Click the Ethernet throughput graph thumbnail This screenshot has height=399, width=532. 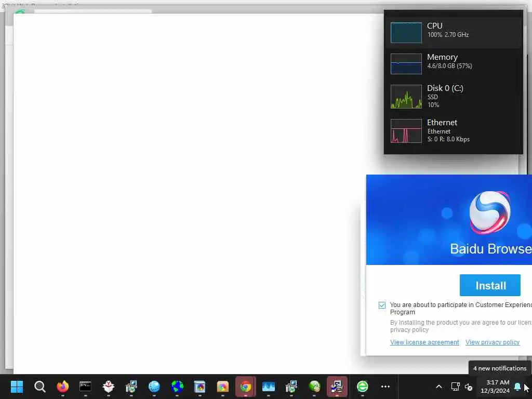click(406, 131)
